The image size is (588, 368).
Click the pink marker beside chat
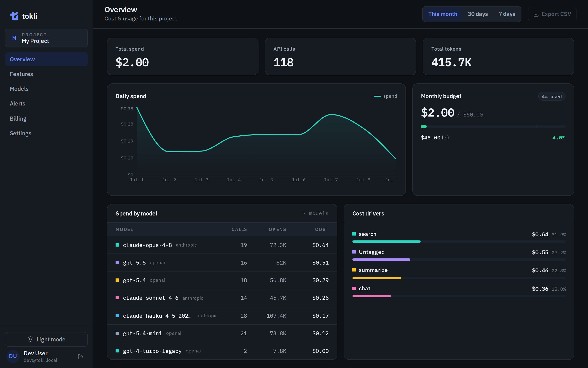pyautogui.click(x=354, y=288)
